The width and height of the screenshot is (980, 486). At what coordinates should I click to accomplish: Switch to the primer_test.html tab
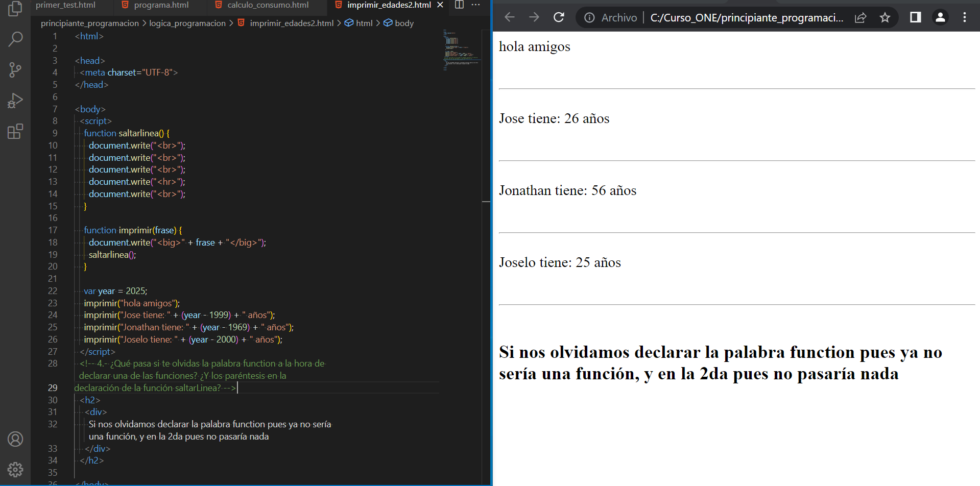coord(65,5)
